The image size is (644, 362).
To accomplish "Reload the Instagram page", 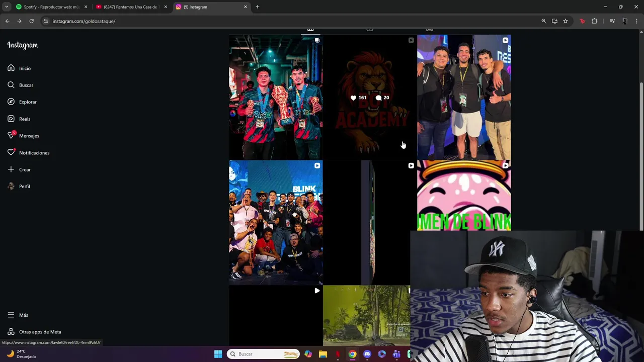I will [x=31, y=21].
